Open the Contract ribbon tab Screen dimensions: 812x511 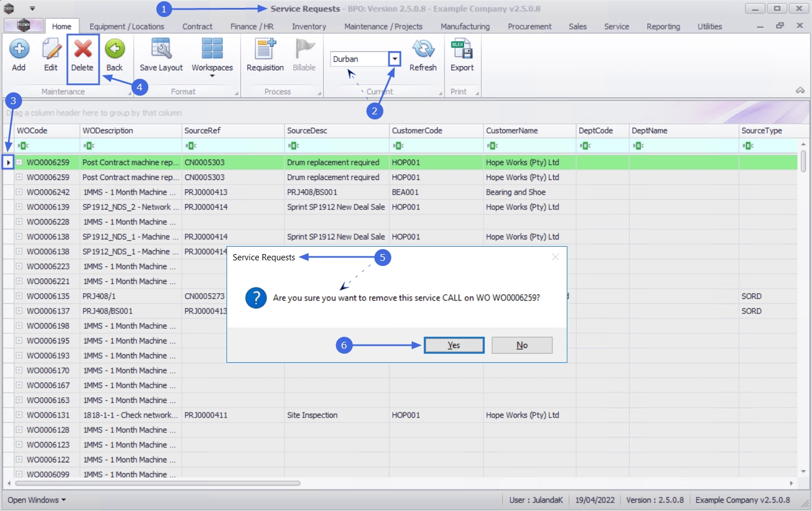tap(198, 27)
